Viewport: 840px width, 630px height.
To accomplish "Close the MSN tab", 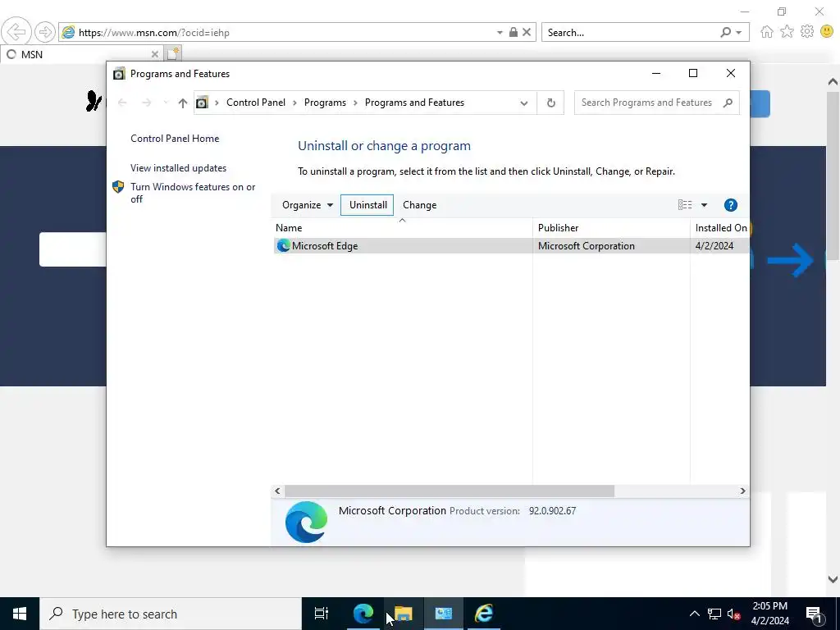I will click(154, 54).
